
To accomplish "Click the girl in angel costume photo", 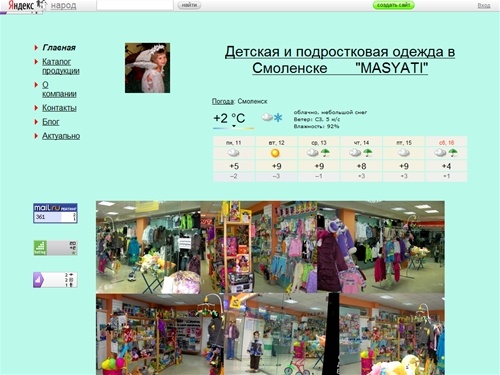I will 147,68.
